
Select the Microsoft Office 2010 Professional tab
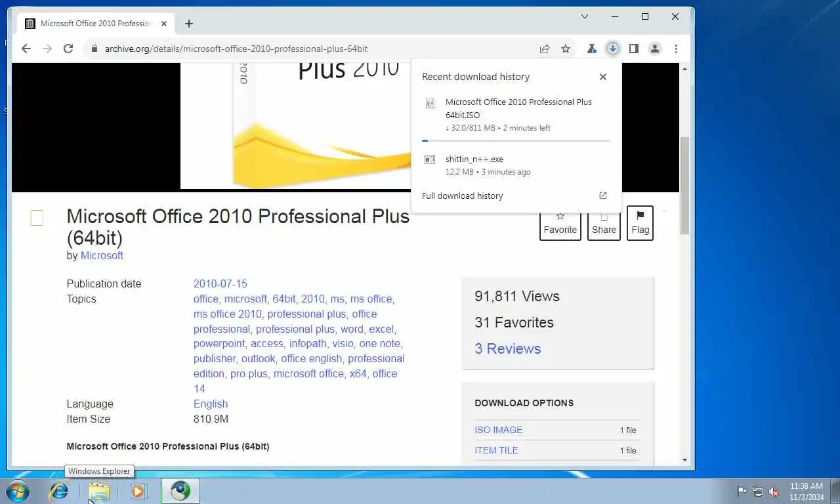96,24
